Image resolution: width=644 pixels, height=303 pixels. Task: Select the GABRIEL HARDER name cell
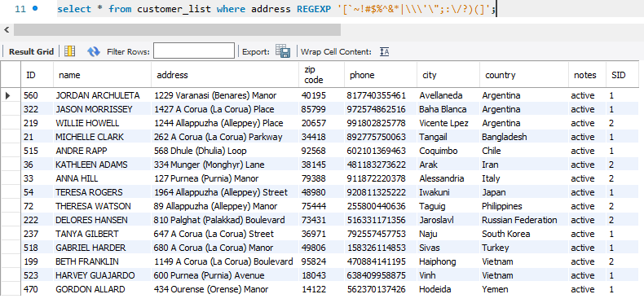(x=102, y=248)
